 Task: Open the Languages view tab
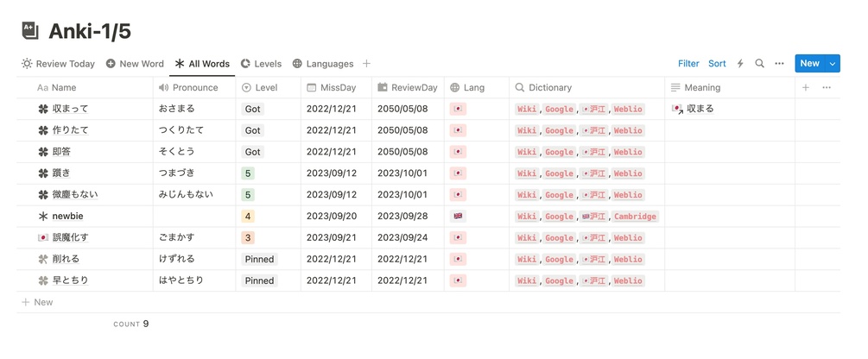[x=323, y=64]
